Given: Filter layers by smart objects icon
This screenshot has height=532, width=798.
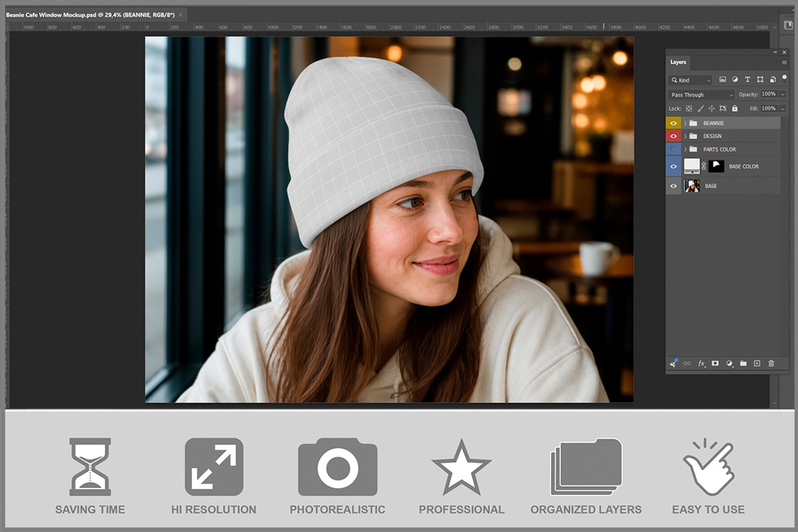Looking at the screenshot, I should coord(772,80).
